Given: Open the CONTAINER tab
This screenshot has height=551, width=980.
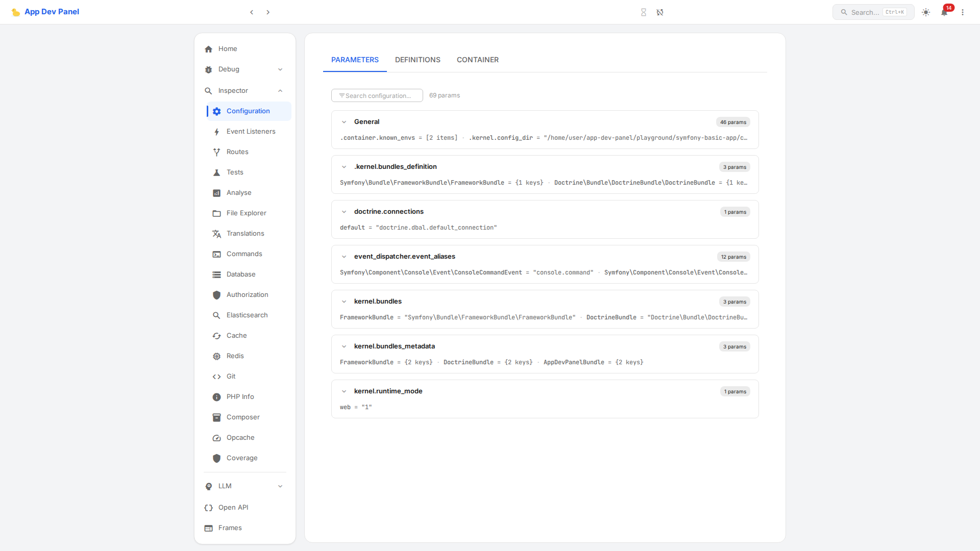Looking at the screenshot, I should 478,60.
